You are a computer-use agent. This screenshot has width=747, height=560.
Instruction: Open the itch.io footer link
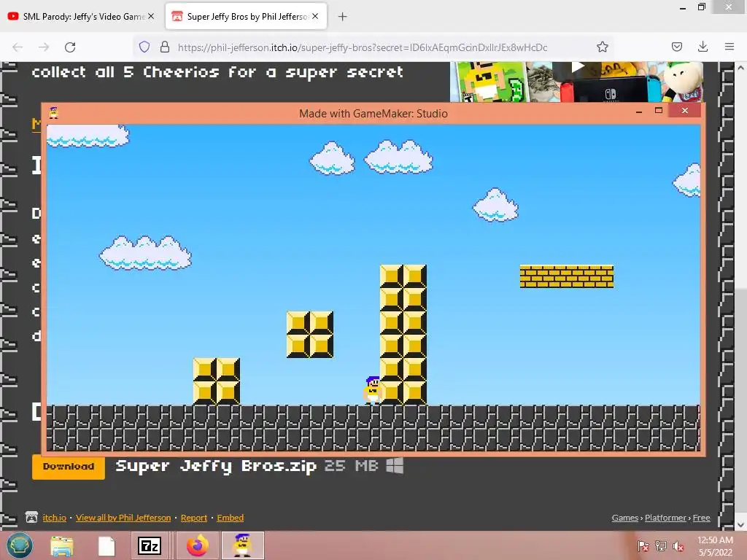point(54,518)
